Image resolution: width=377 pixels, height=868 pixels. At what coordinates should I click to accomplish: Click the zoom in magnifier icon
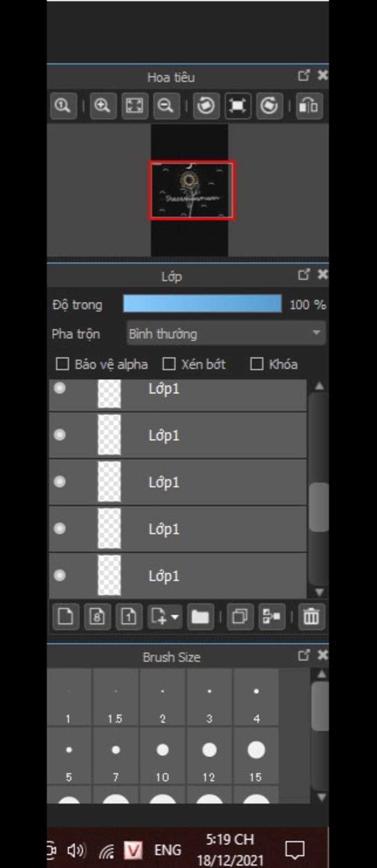click(103, 106)
